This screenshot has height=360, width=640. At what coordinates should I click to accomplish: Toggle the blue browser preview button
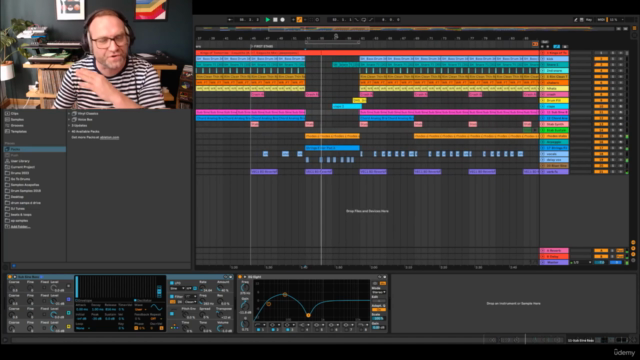tap(13, 266)
